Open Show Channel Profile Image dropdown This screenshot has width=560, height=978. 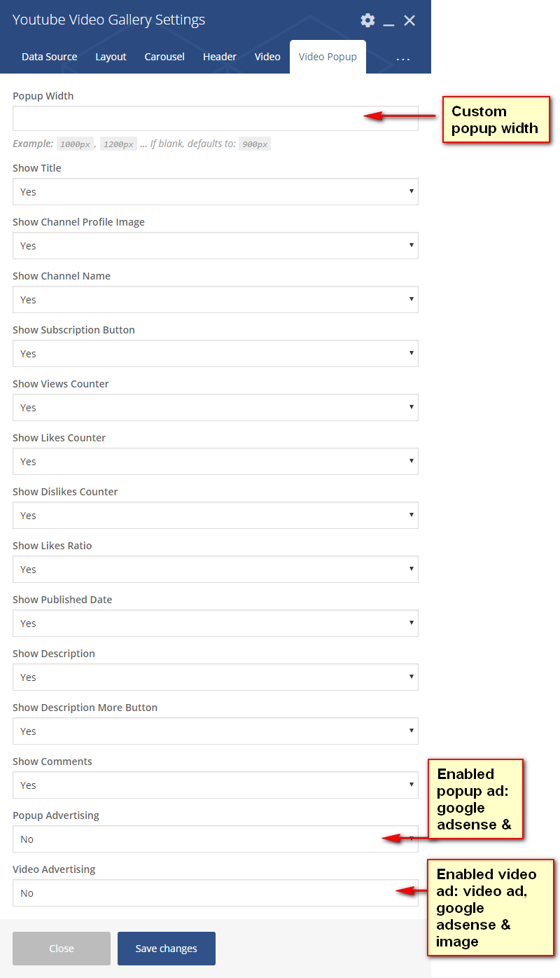(215, 246)
